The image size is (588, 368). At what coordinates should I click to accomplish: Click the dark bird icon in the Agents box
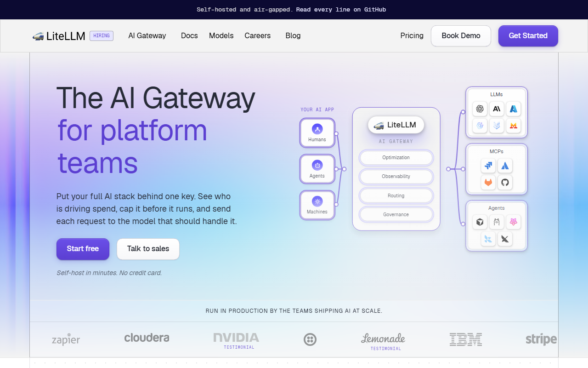pyautogui.click(x=505, y=239)
